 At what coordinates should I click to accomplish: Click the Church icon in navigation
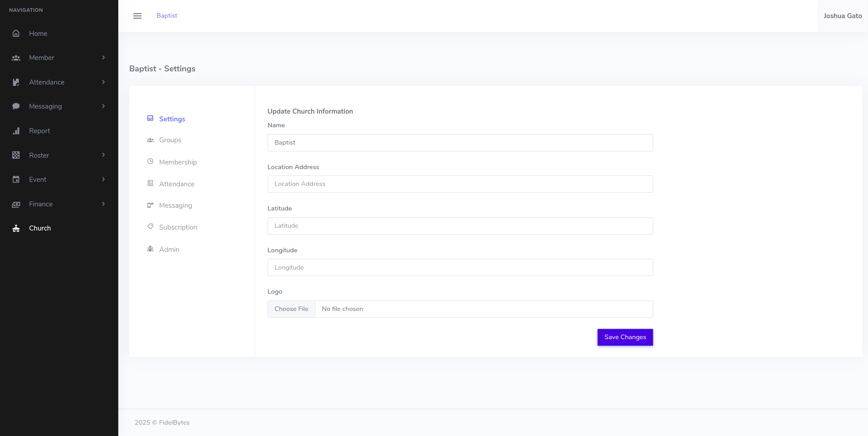(16, 228)
